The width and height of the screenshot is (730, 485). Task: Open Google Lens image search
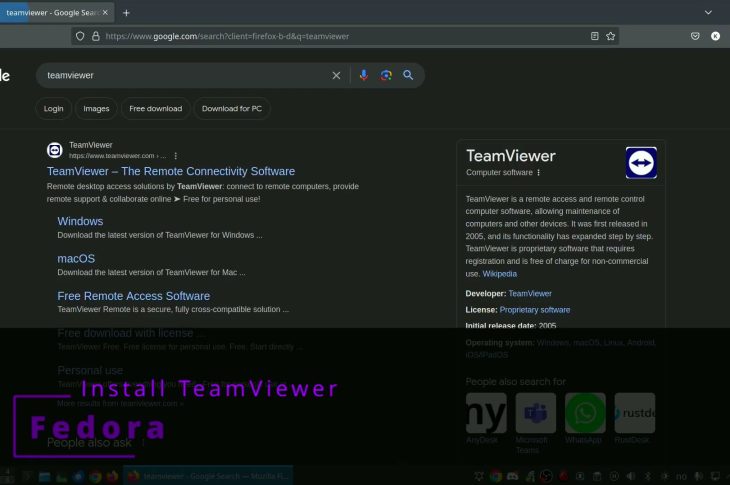tap(386, 75)
